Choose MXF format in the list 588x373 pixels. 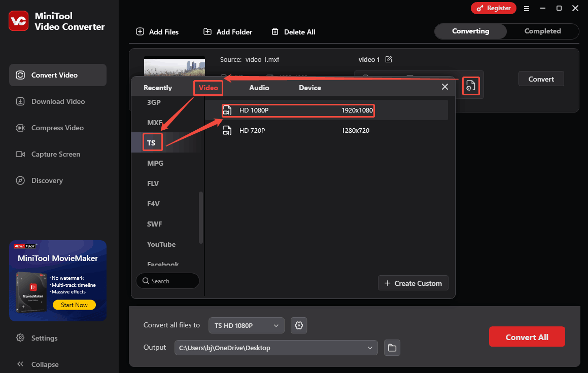click(155, 123)
